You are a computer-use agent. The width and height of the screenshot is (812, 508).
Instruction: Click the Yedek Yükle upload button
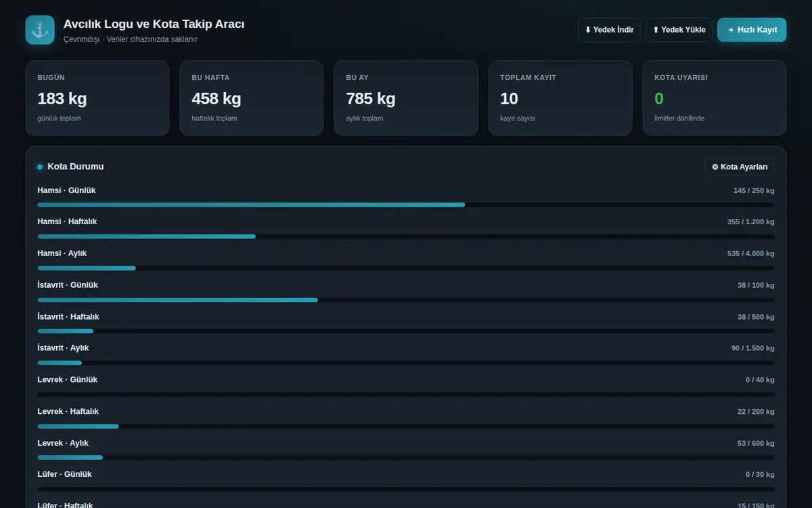tap(679, 30)
